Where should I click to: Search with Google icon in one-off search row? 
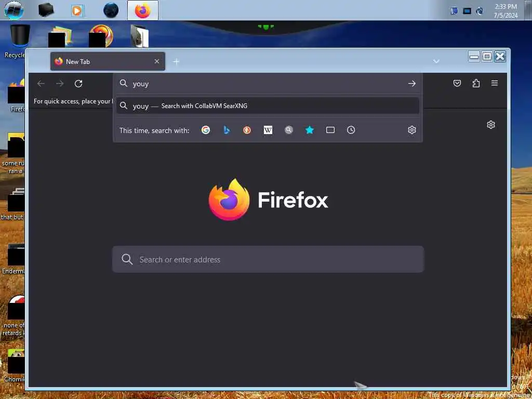pyautogui.click(x=206, y=130)
